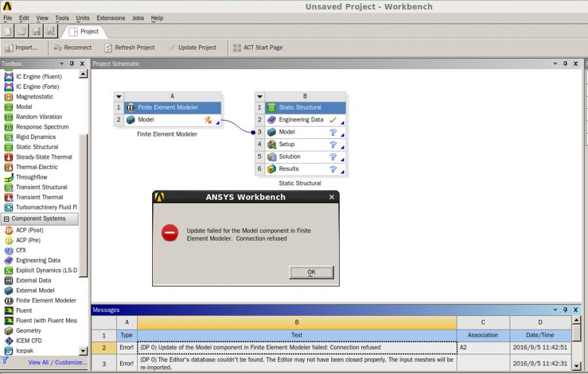Open Messages panel options dropdown arrow
Image resolution: width=588 pixels, height=374 pixels.
click(x=555, y=310)
